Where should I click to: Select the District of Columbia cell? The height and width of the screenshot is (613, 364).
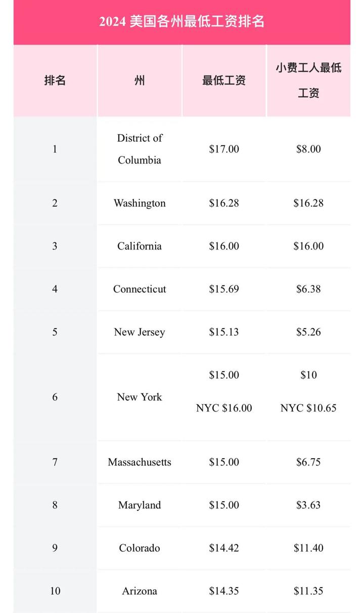[140, 149]
